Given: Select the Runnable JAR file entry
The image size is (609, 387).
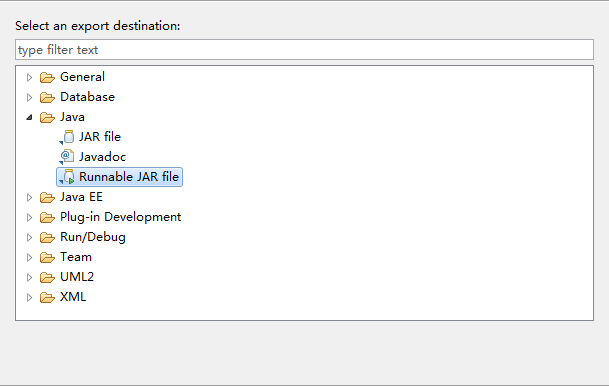Looking at the screenshot, I should tap(120, 177).
